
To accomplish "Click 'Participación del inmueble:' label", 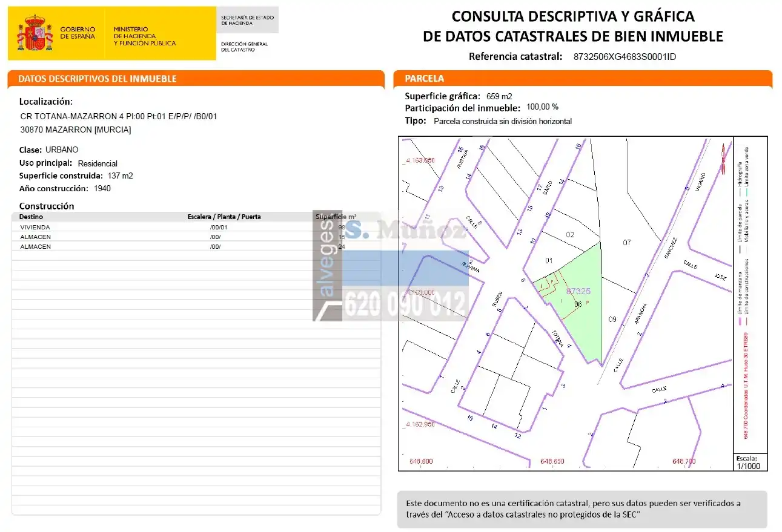I will tap(462, 108).
